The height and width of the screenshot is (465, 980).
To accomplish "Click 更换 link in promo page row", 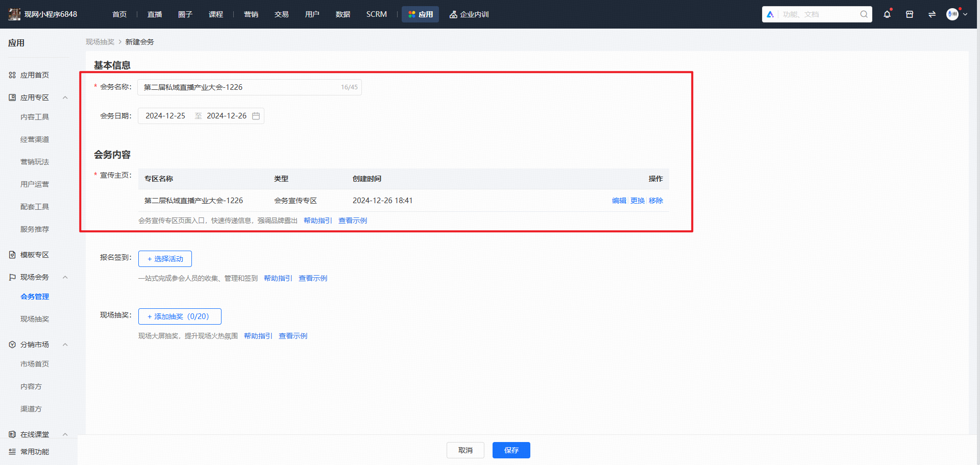I will pyautogui.click(x=638, y=201).
